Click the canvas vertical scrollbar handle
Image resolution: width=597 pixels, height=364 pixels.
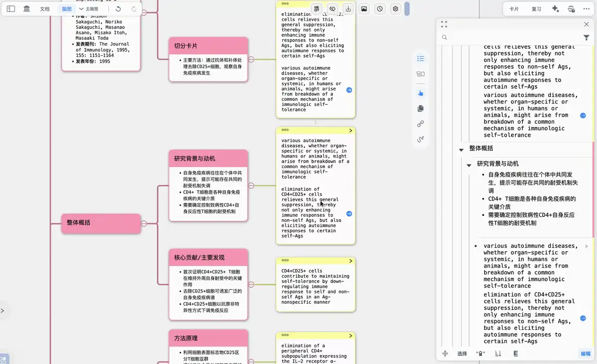[407, 8]
